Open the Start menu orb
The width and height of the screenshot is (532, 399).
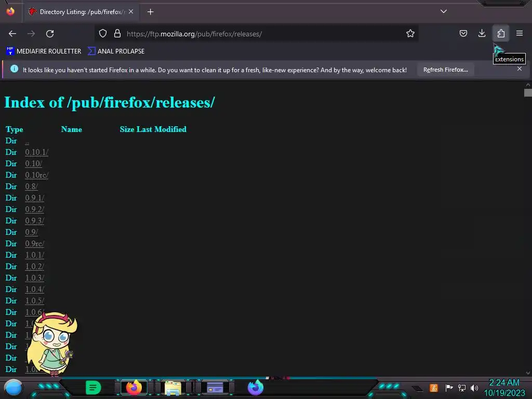(13, 388)
